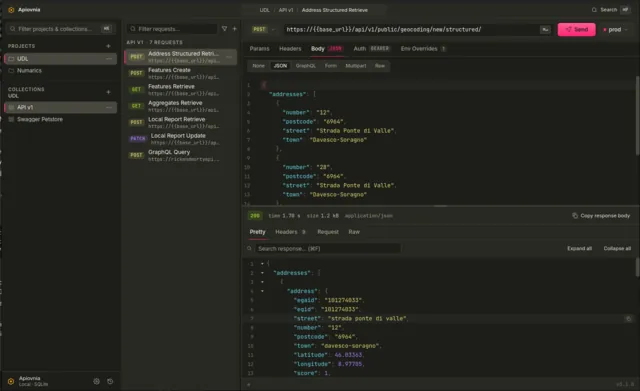The image size is (640, 391).
Task: Open options for Address Structured Retrieve request
Action: [229, 57]
